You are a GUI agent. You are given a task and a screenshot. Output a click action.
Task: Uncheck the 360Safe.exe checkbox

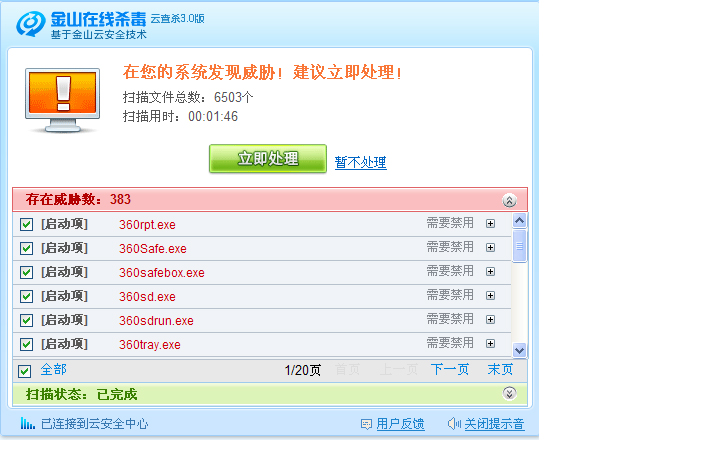(x=27, y=248)
